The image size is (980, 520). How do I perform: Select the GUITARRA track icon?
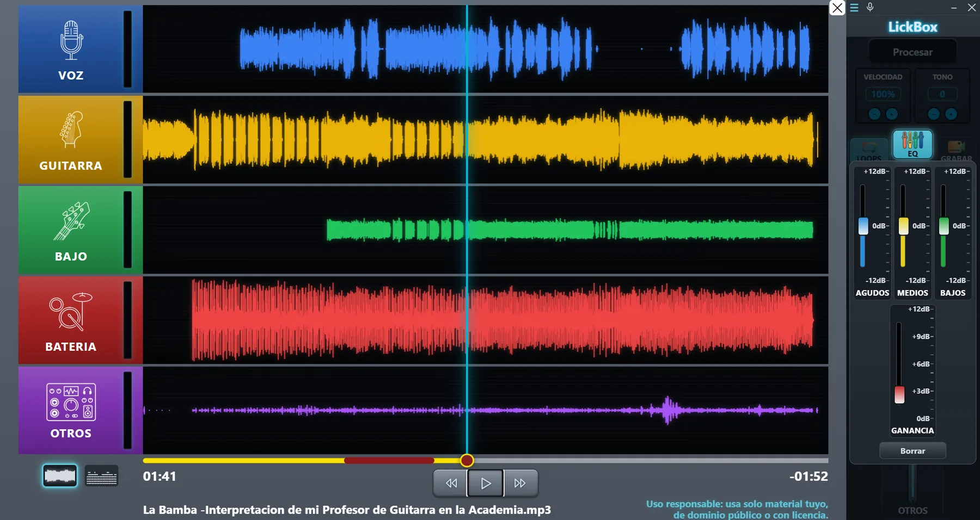(x=71, y=129)
